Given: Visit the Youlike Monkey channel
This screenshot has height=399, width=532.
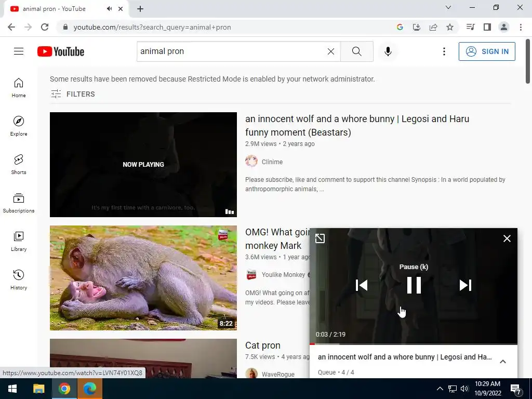Looking at the screenshot, I should coord(283,275).
